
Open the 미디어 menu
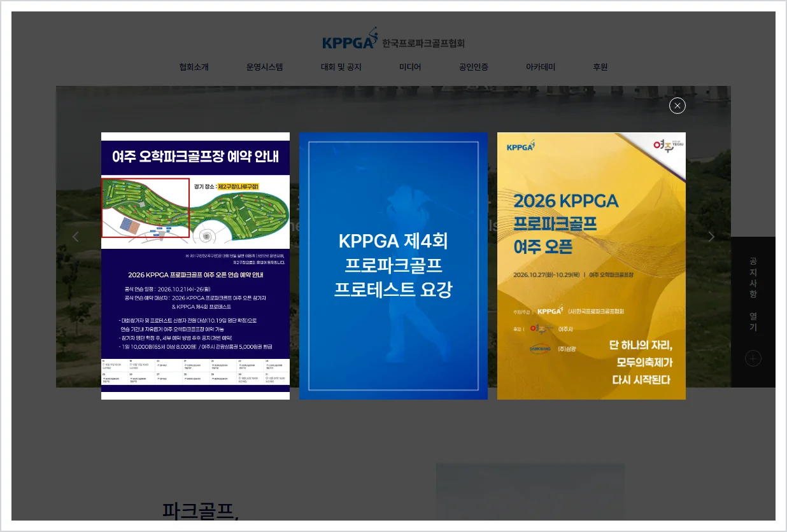(x=410, y=67)
